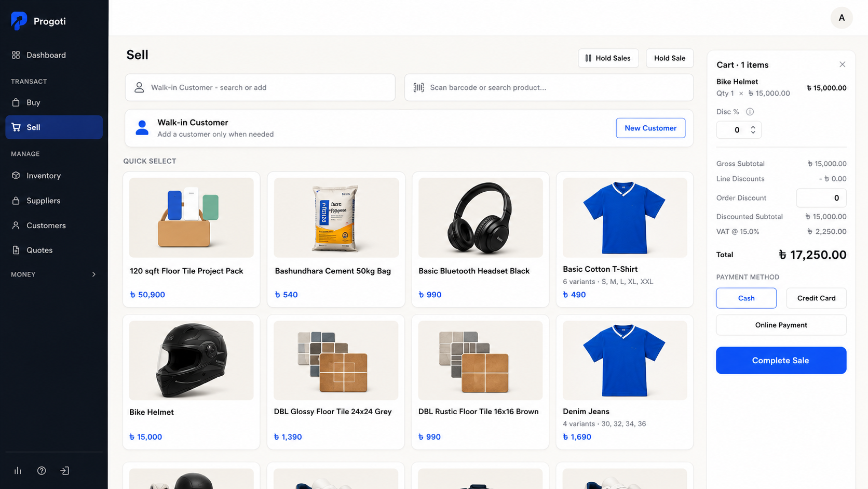Add DBL Glossy Floor Tile 24x24 Grey

(x=336, y=382)
